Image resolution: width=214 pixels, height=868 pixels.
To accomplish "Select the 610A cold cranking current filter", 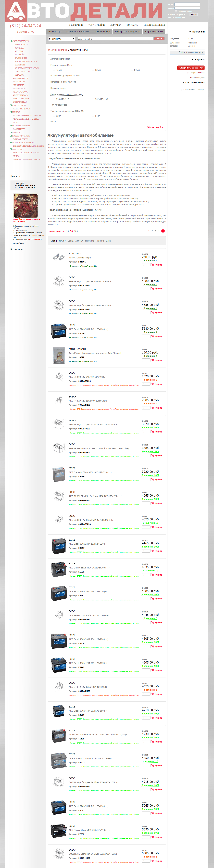I will [93, 116].
